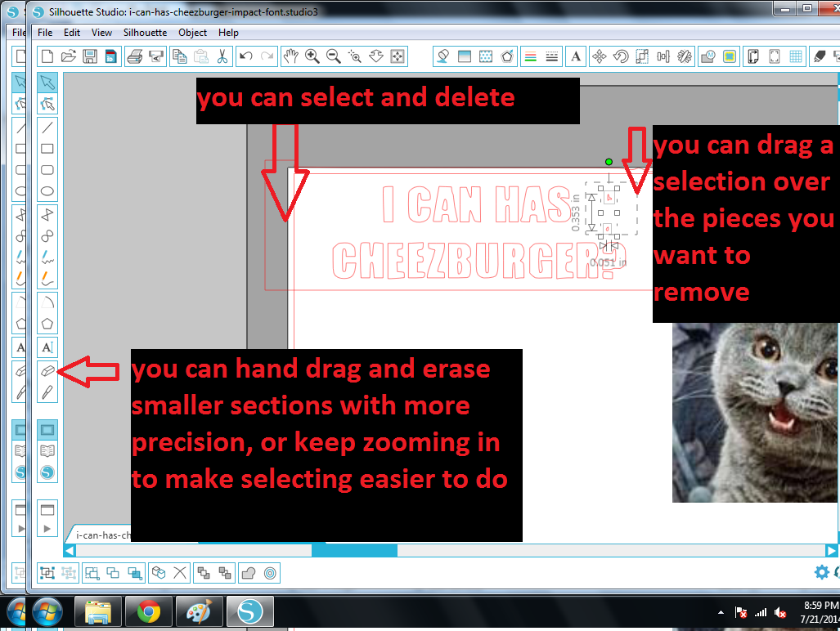Screen dimensions: 840x631
Task: Open the Grid settings window
Action: [x=796, y=56]
